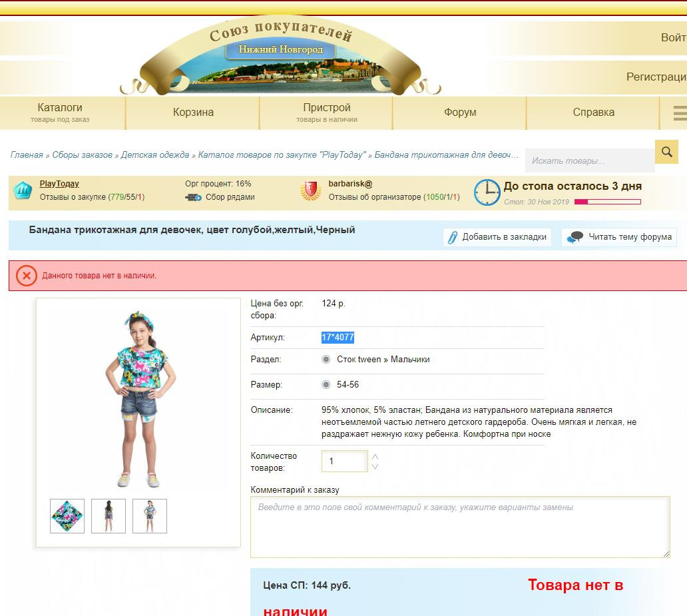Click the PlayToday crown badge icon
This screenshot has width=687, height=616.
point(23,190)
